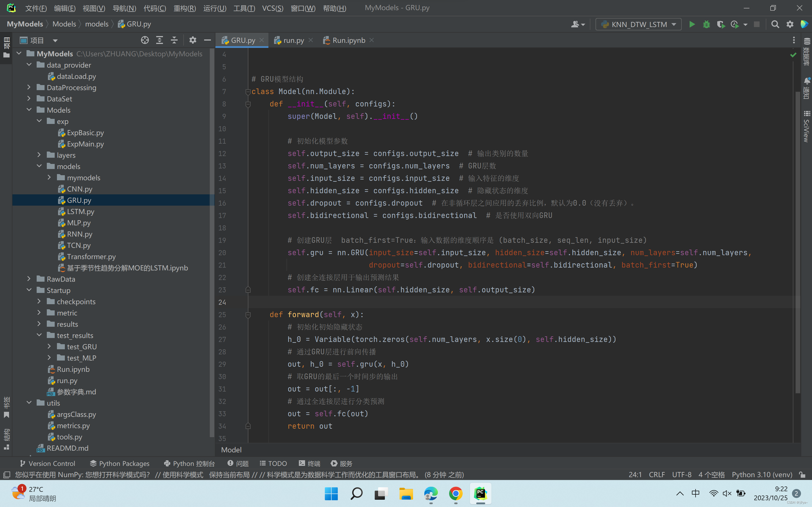The width and height of the screenshot is (812, 507).
Task: Click the Version Control icon
Action: (21, 463)
